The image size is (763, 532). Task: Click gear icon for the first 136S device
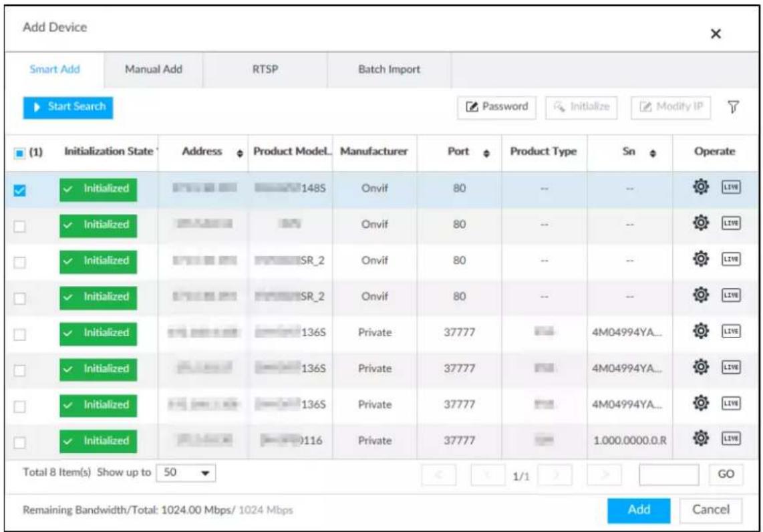tap(701, 331)
